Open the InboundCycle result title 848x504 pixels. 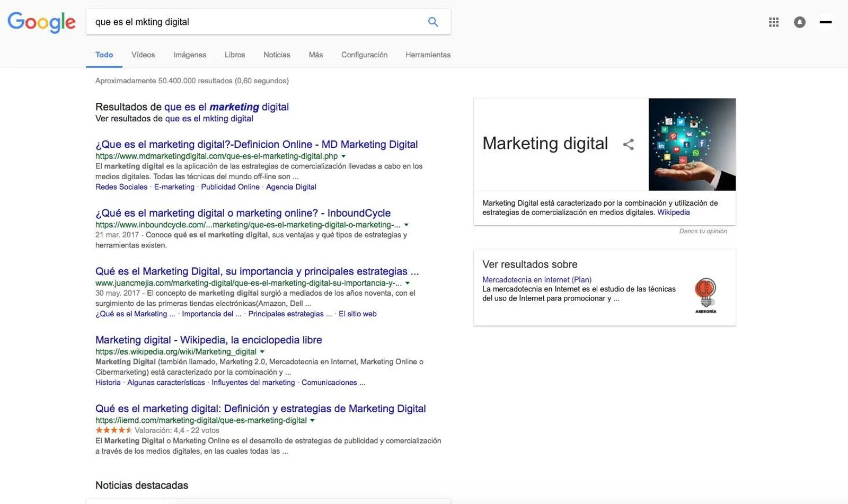pyautogui.click(x=243, y=213)
